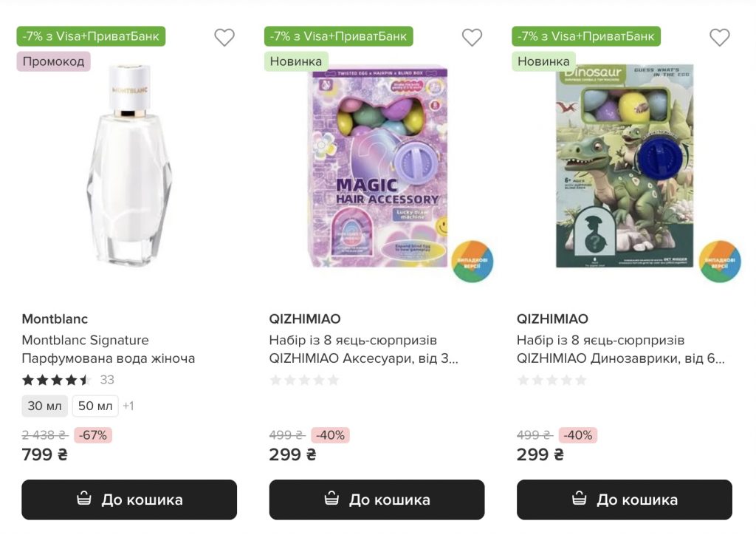Screen dimensions: 756x535
Task: Favorite the Magic Hair Accessory set
Action: click(x=472, y=38)
